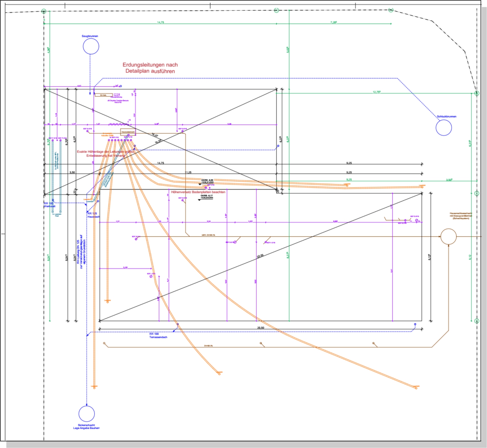Select the green 14,75 dimension at top

(160, 22)
